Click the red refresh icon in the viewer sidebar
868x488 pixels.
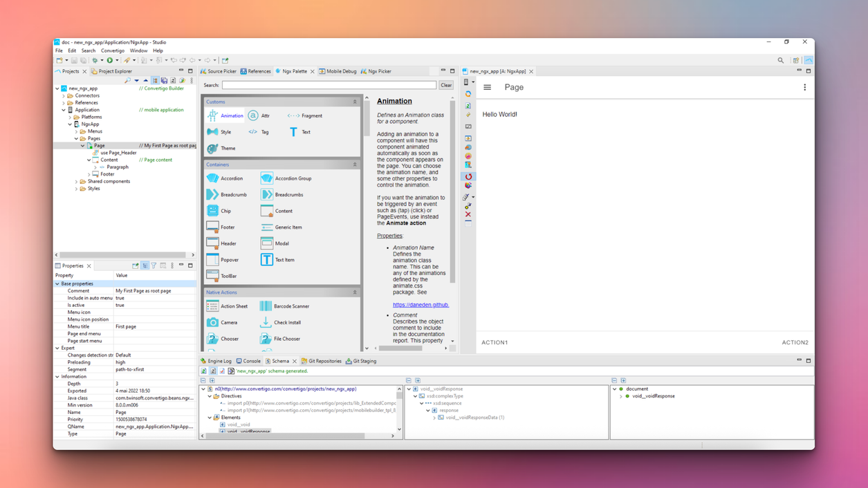coord(468,178)
